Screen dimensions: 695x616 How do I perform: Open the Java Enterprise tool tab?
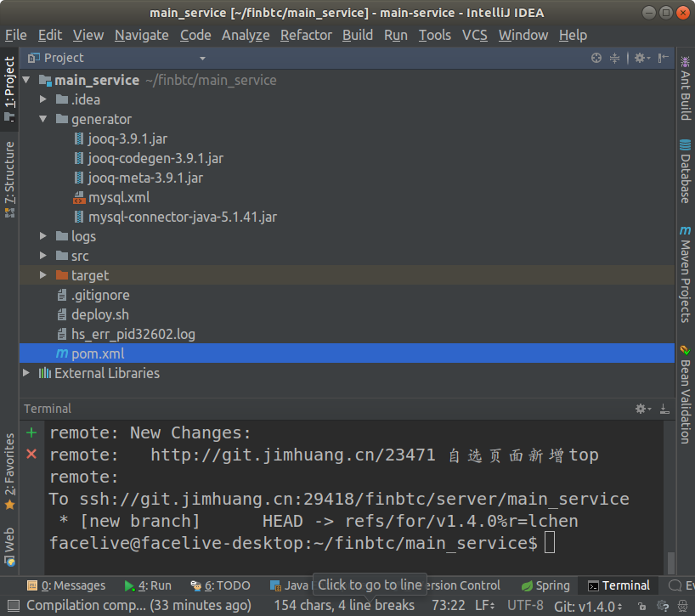291,585
